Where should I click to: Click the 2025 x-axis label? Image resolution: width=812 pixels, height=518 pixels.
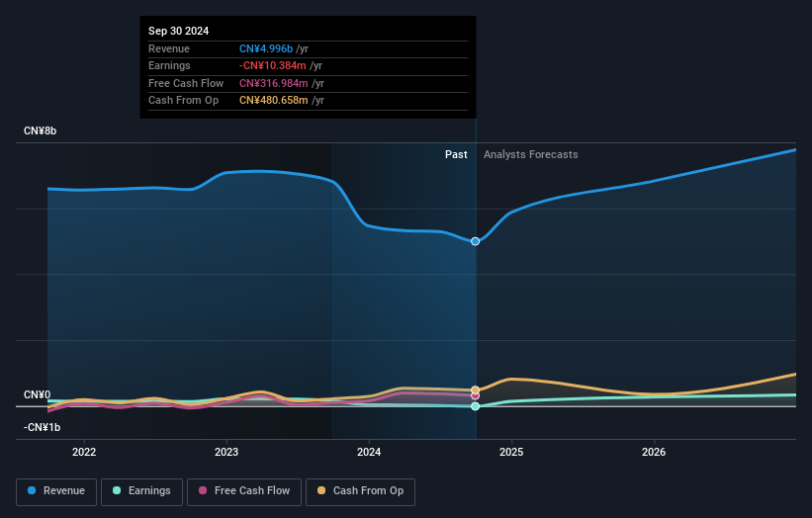[511, 452]
